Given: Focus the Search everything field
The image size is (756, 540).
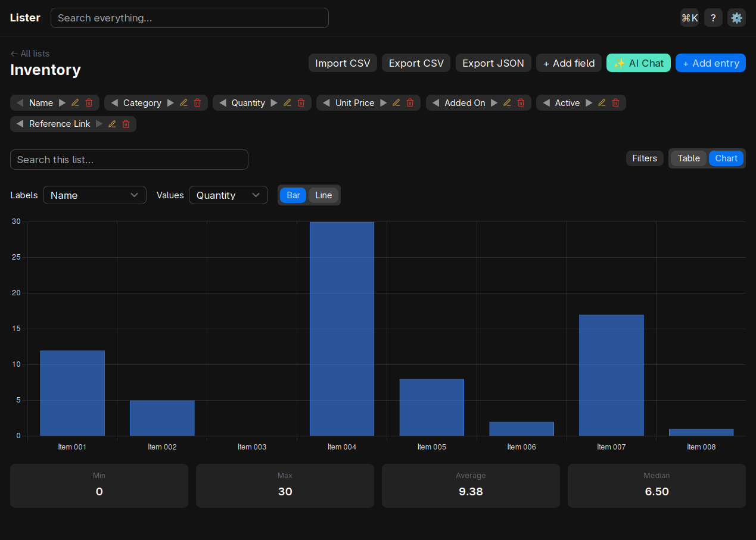Looking at the screenshot, I should pos(189,18).
